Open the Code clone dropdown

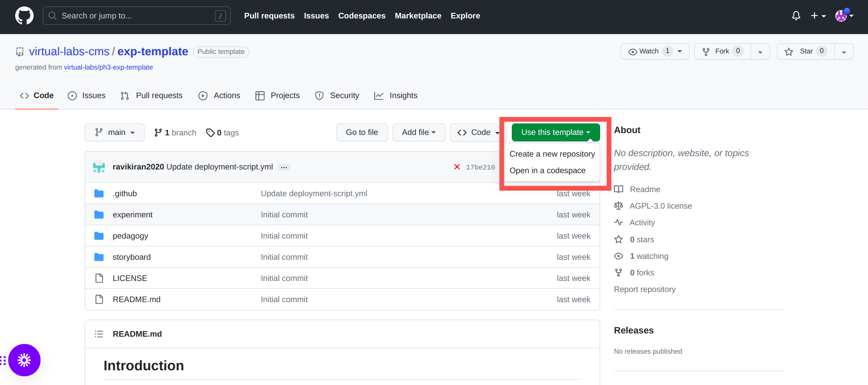point(478,132)
